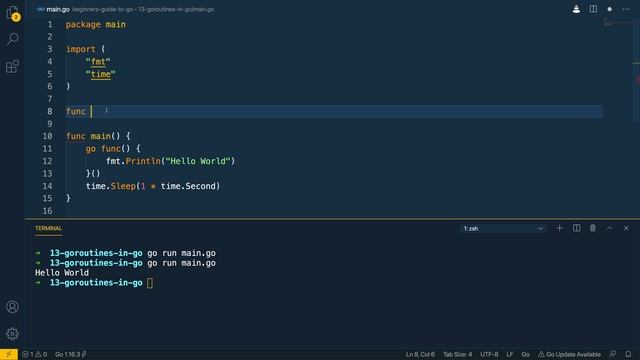Click time.Sleep call on line 14
Image resolution: width=640 pixels, height=360 pixels.
point(153,186)
